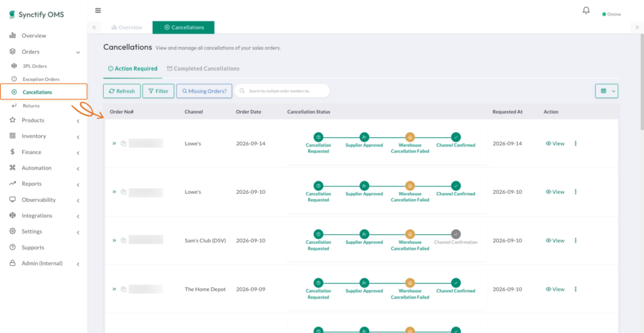The height and width of the screenshot is (333, 644).
Task: Open more actions for Lowe's 2026-09-14 row
Action: [575, 144]
